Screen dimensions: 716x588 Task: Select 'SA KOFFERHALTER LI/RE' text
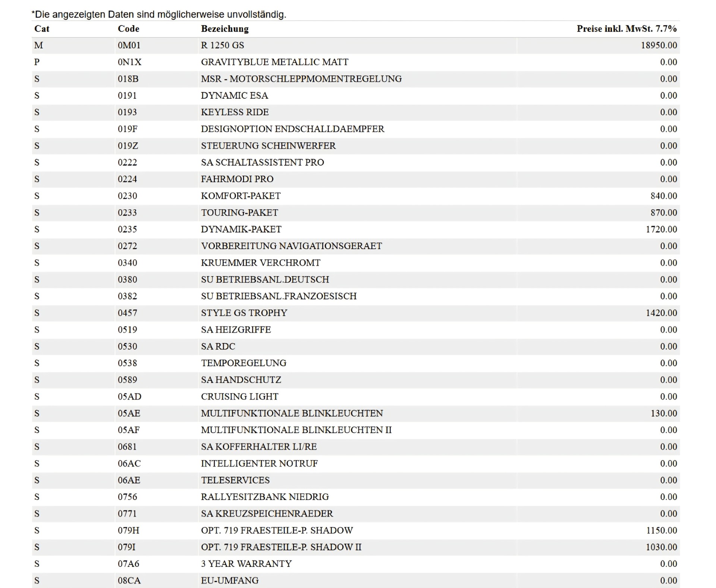pyautogui.click(x=259, y=447)
